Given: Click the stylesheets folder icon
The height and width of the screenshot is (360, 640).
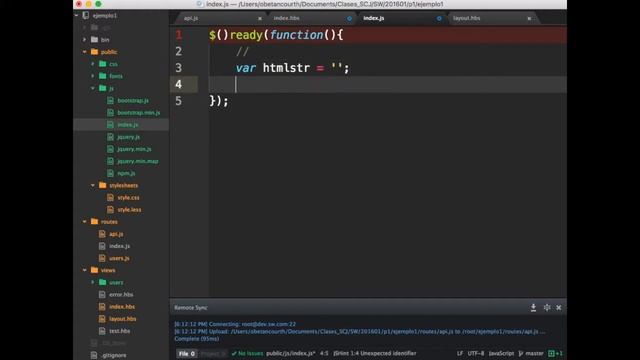Looking at the screenshot, I should 102,185.
